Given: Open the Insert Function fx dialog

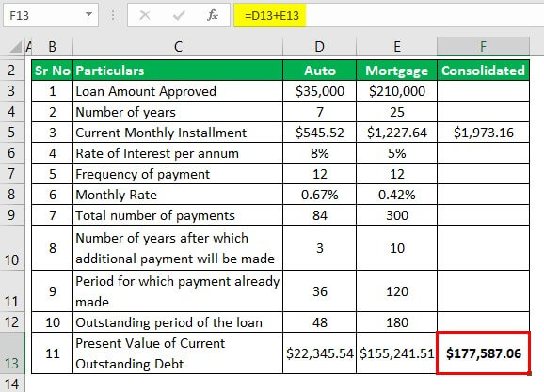Looking at the screenshot, I should click(213, 15).
